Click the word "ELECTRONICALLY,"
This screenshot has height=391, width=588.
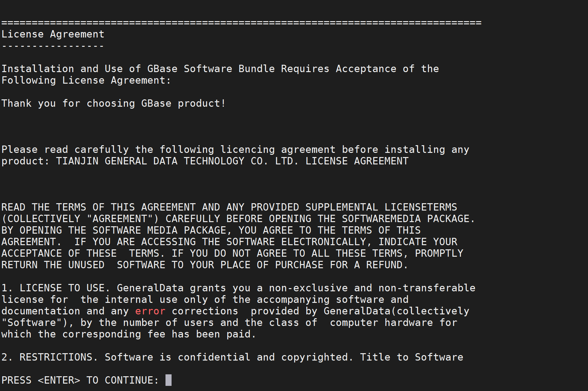[x=327, y=242]
